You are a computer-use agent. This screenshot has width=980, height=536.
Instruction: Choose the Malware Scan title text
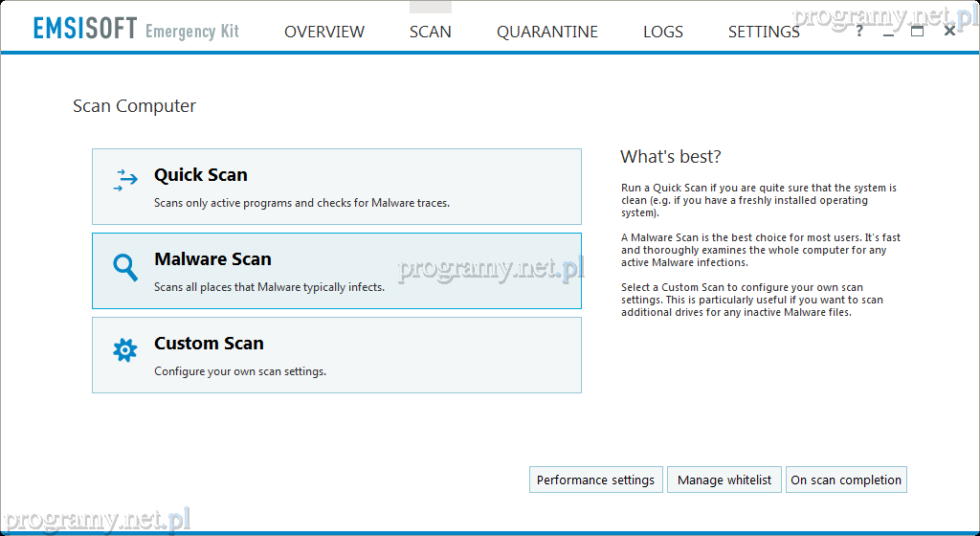click(212, 259)
